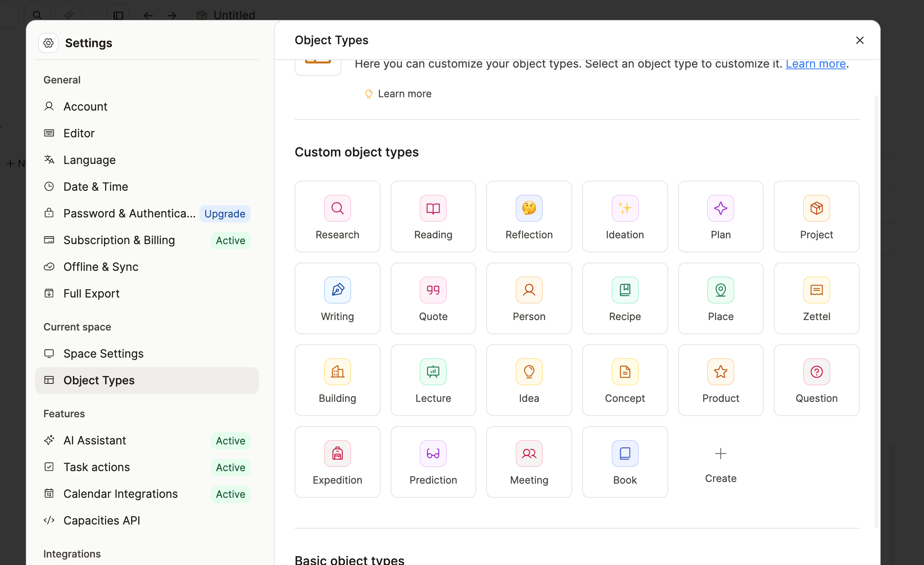924x565 pixels.
Task: Select the Reflection object type
Action: click(x=529, y=216)
